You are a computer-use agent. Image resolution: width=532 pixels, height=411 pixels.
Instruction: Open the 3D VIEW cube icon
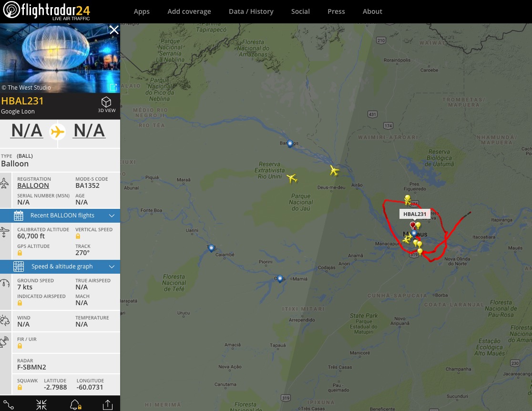pyautogui.click(x=106, y=102)
